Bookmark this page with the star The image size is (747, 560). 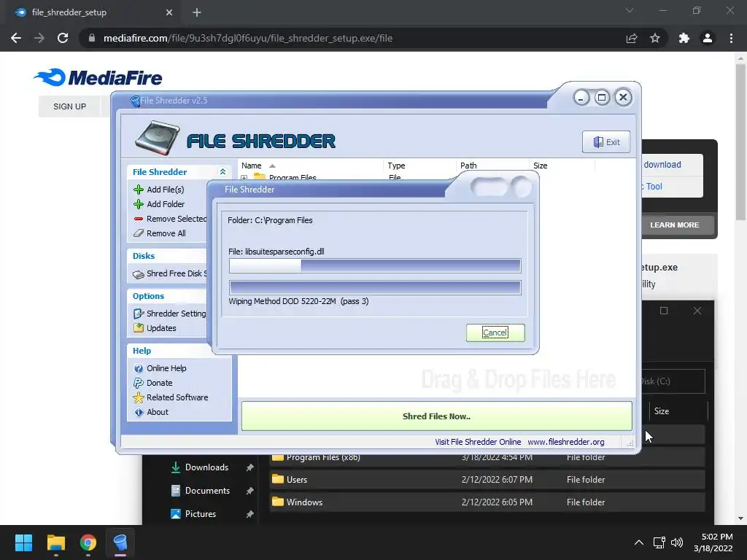[655, 38]
